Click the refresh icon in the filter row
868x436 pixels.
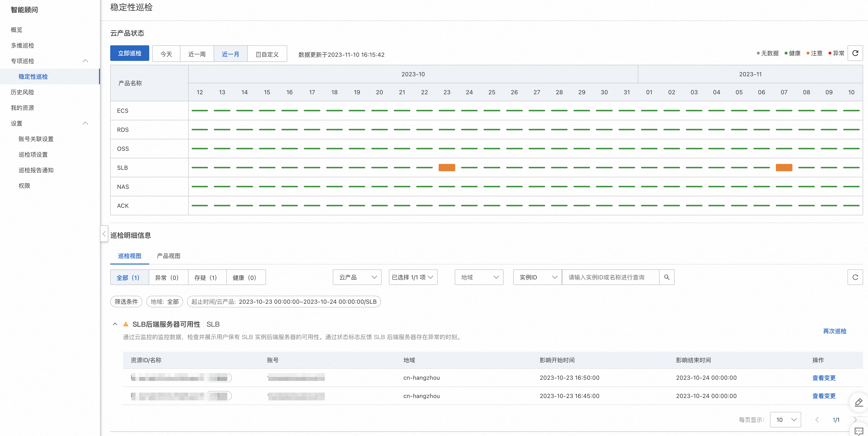pos(855,277)
